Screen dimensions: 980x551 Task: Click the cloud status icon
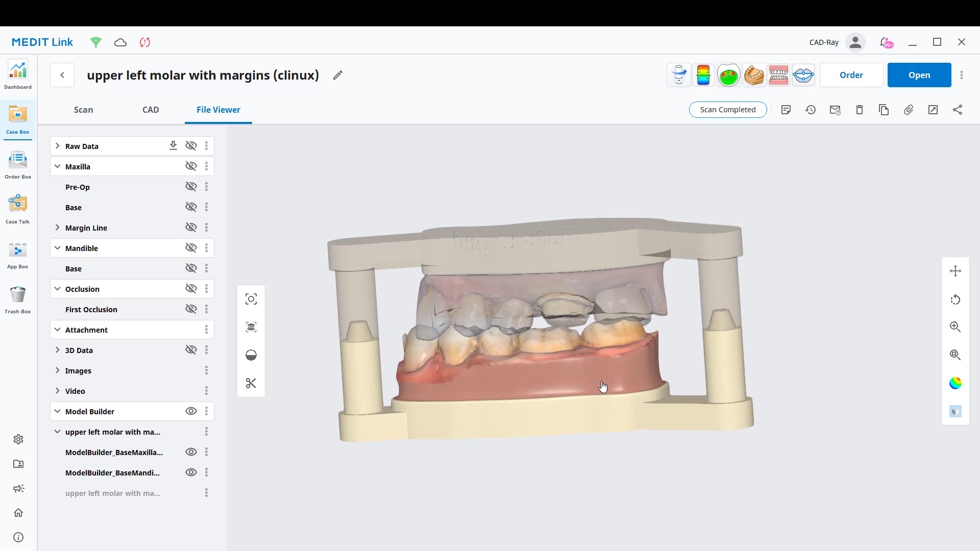(120, 42)
